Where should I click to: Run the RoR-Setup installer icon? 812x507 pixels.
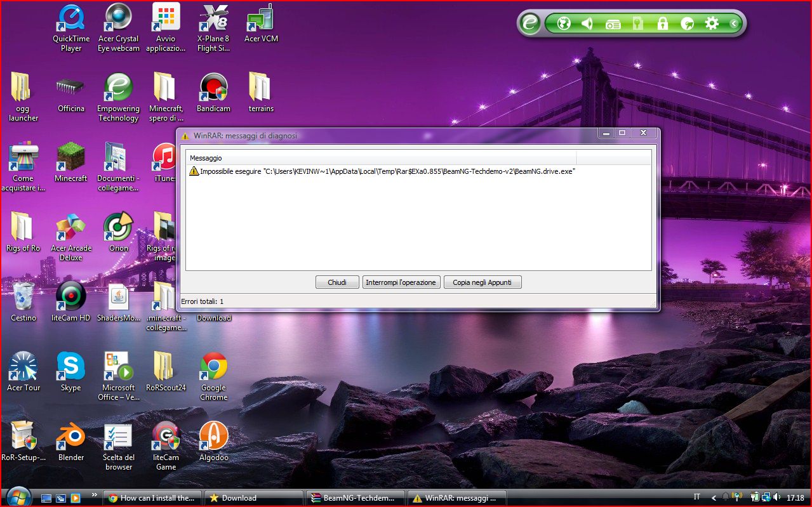pyautogui.click(x=23, y=442)
